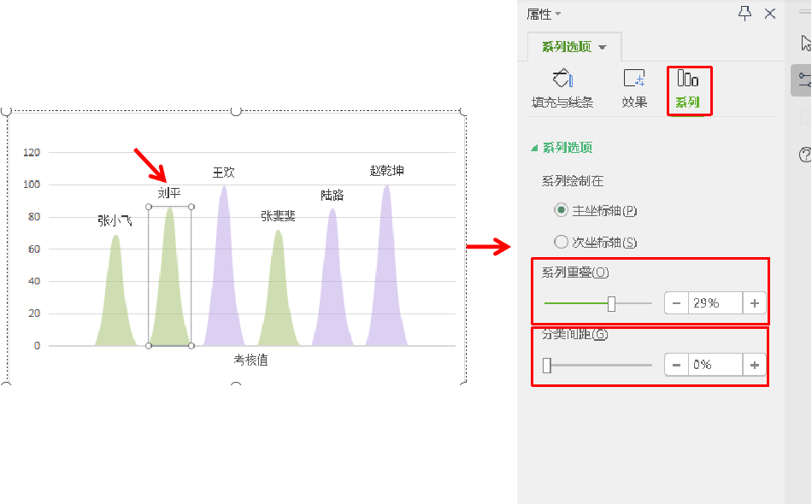
Task: Pin the 属性 properties panel
Action: point(744,14)
